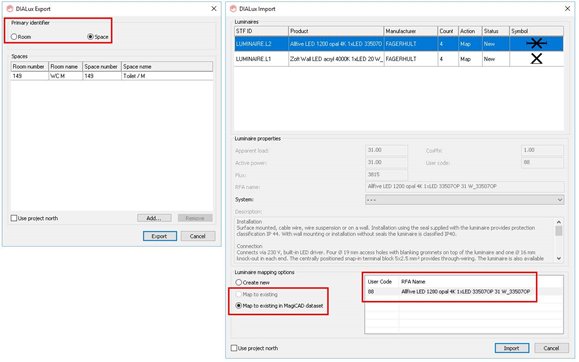The image size is (579, 362).
Task: Click the Symbol column header
Action: pyautogui.click(x=536, y=31)
